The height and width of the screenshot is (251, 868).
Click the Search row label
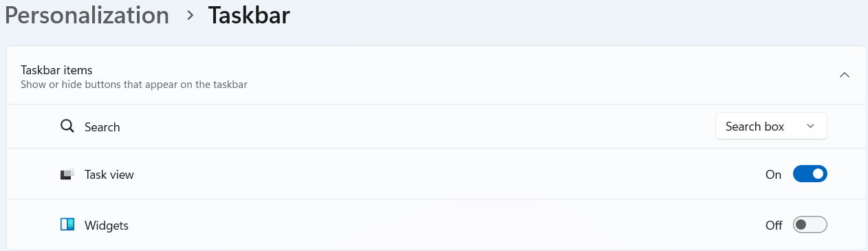pyautogui.click(x=102, y=127)
